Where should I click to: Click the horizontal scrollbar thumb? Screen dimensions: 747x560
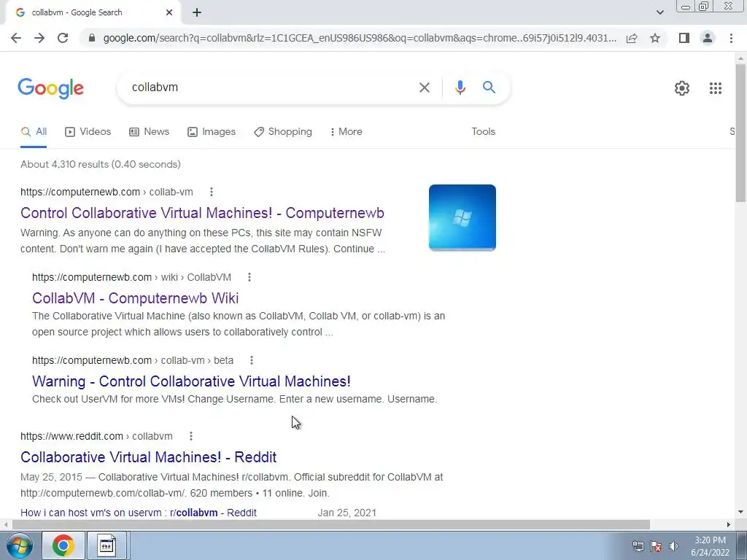(x=331, y=525)
